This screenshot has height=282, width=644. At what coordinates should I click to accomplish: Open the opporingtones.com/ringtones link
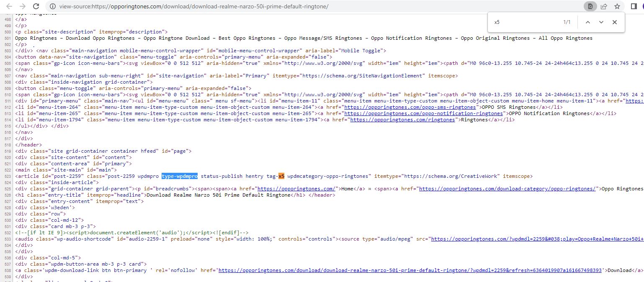coord(402,120)
